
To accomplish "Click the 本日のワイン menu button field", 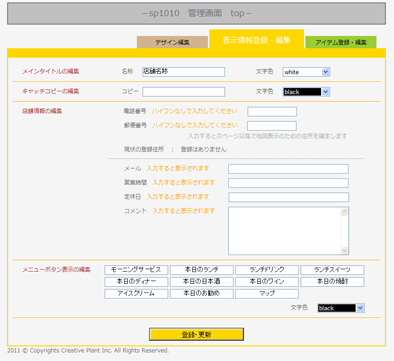I will click(x=267, y=282).
